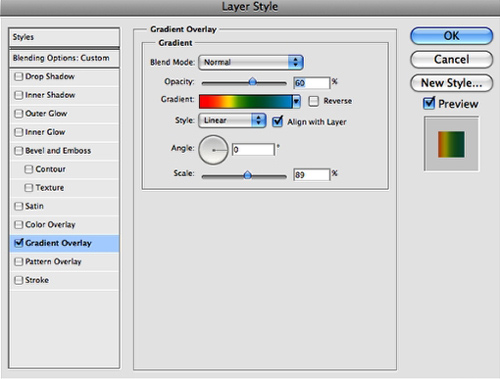Enable the Stroke checkbox

[18, 280]
